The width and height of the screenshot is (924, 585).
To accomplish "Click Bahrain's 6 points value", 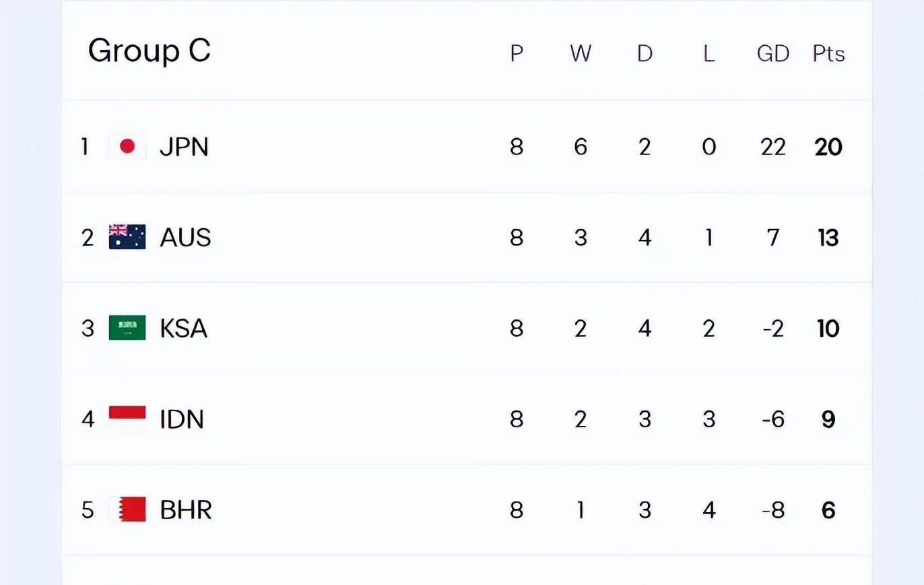I will [828, 510].
